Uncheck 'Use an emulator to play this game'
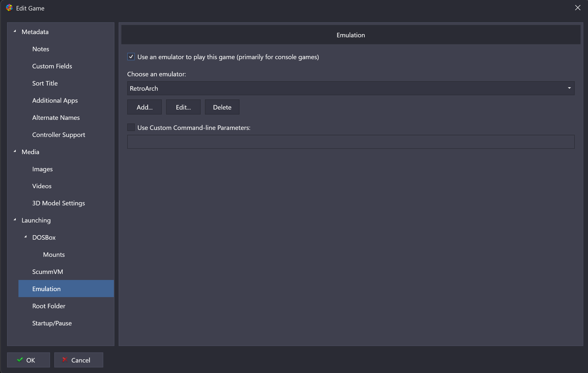 pos(131,57)
